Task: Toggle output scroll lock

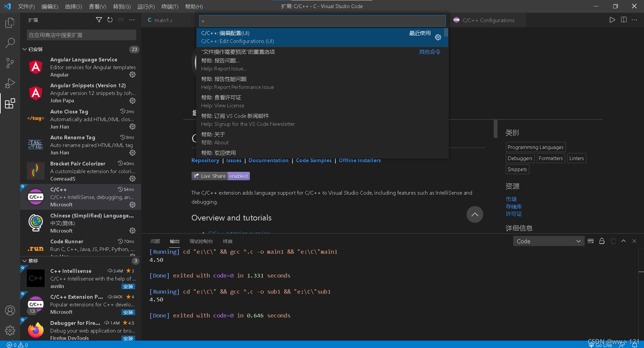Action: coord(602,241)
